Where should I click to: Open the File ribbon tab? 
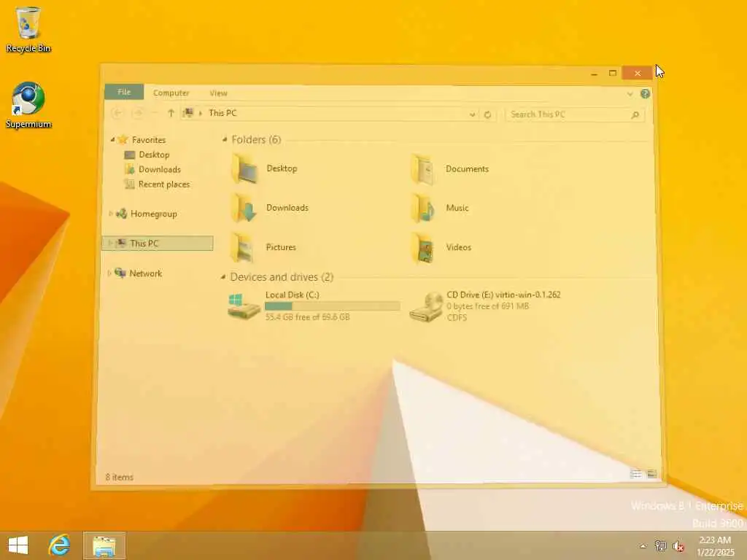[x=124, y=92]
